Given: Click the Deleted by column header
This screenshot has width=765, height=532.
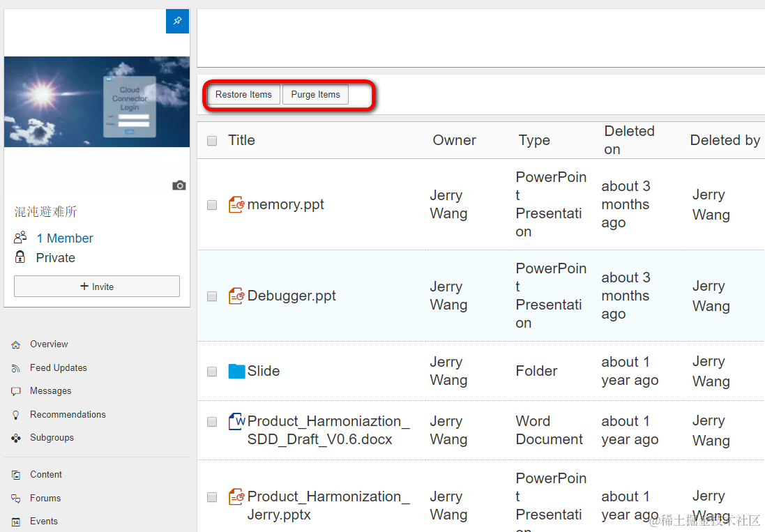Looking at the screenshot, I should click(x=725, y=140).
